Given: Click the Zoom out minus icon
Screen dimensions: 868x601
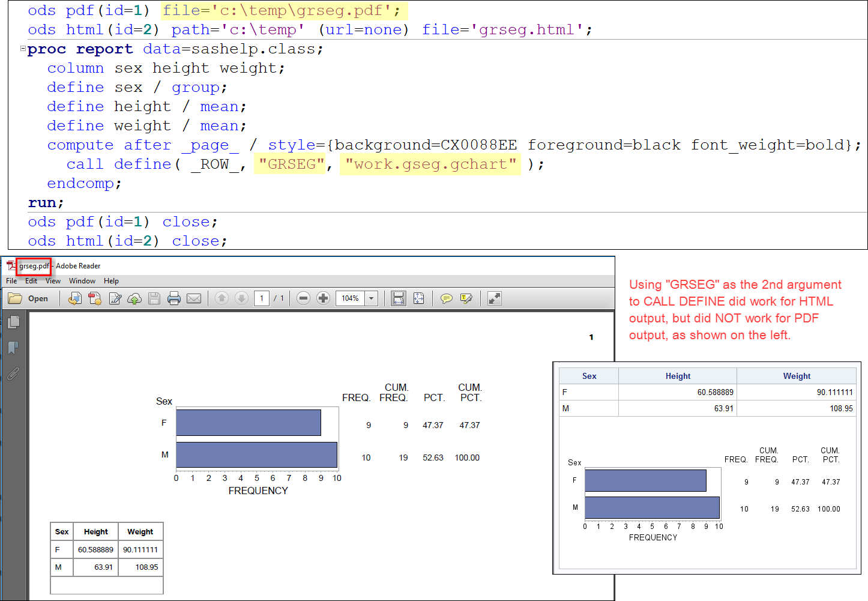Looking at the screenshot, I should [304, 298].
